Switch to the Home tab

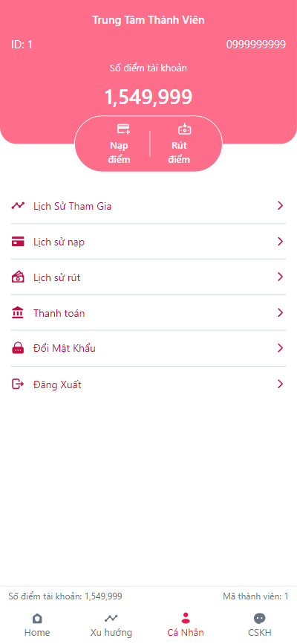point(37,625)
